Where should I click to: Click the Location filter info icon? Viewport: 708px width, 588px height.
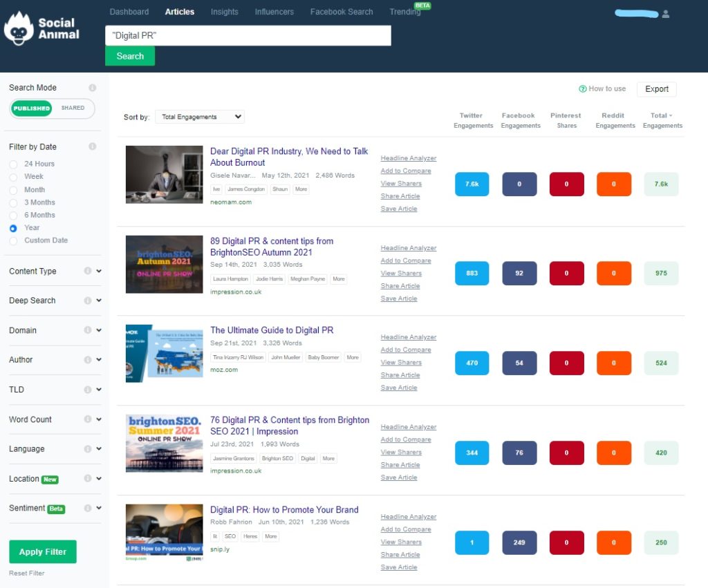[88, 478]
